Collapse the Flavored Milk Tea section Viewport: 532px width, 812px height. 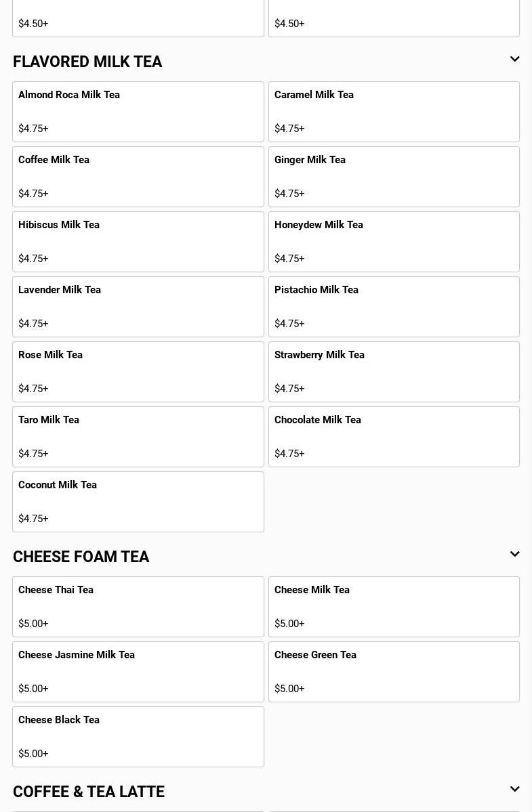coord(514,60)
